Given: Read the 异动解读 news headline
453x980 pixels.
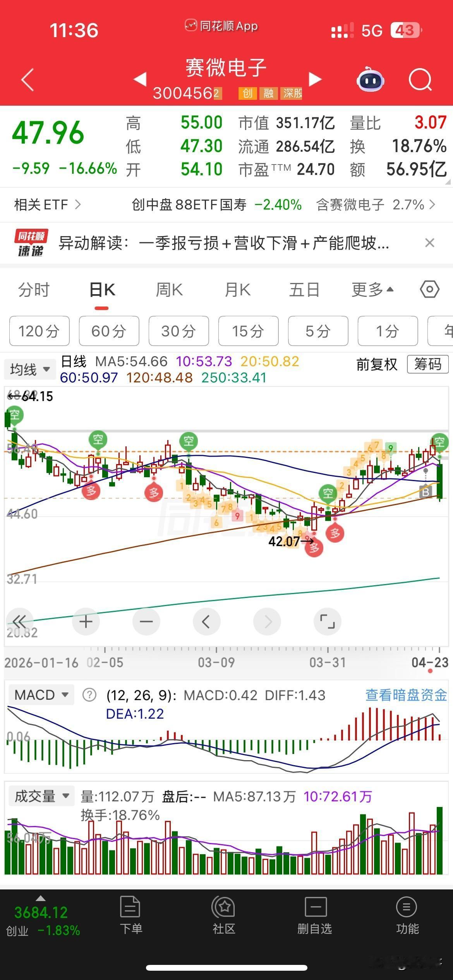Looking at the screenshot, I should pos(224,243).
